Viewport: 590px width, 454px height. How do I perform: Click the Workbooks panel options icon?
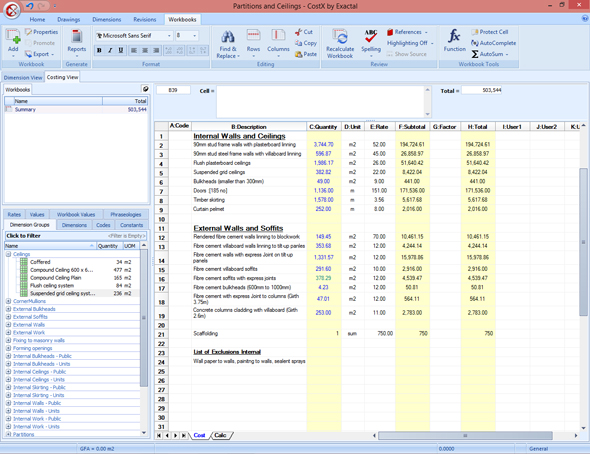145,89
